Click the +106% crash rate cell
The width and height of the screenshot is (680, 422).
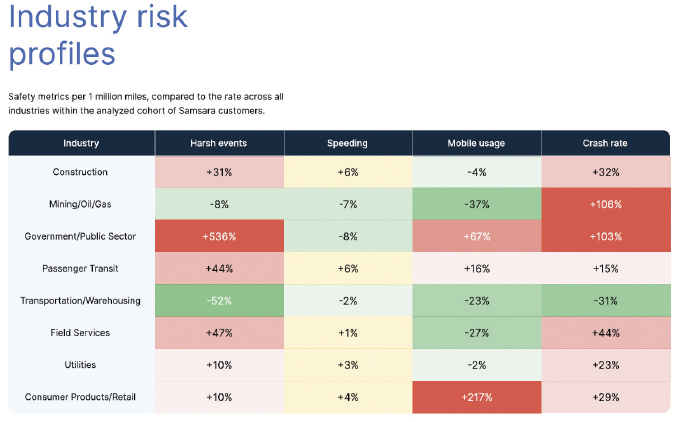tap(605, 204)
